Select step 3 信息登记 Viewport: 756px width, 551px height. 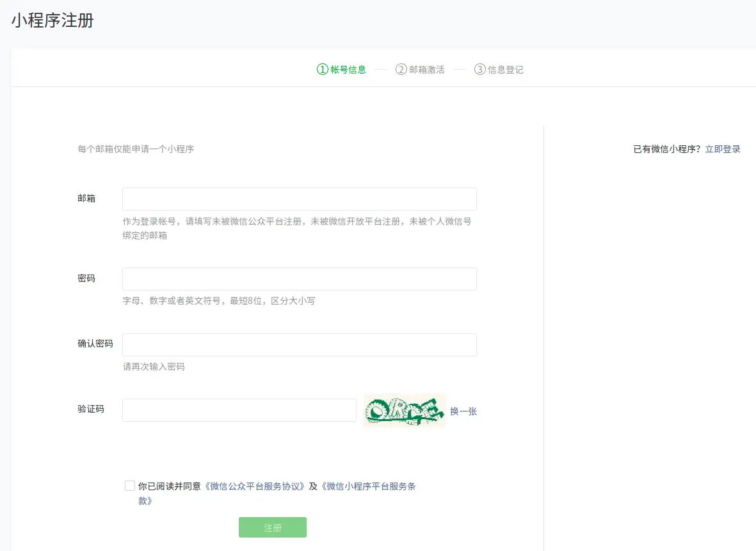tap(499, 69)
